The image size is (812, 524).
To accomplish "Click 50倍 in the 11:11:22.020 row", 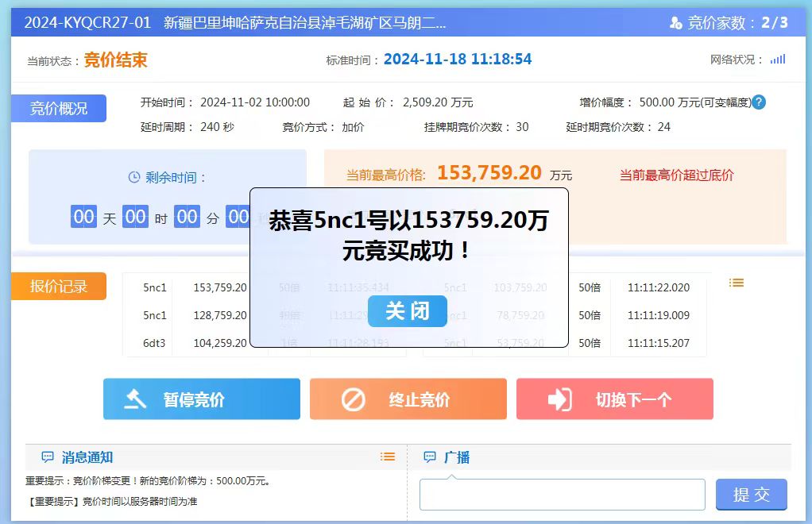I will pos(590,287).
